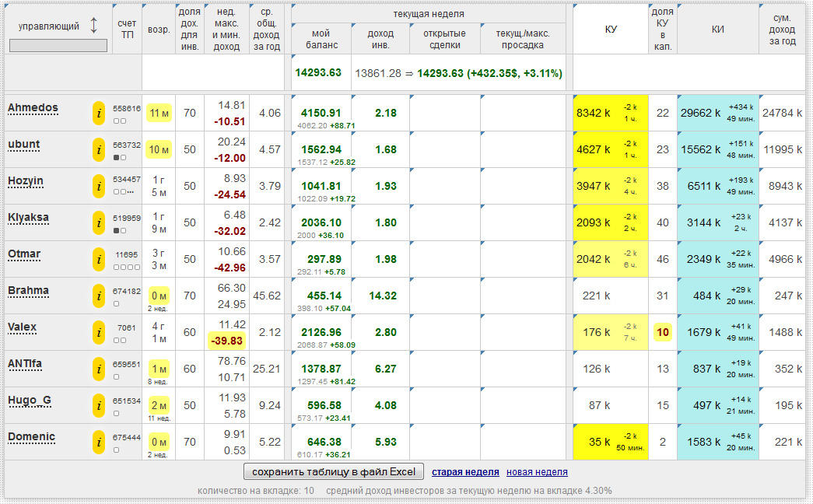This screenshot has height=504, width=813.
Task: Open новая неделя link
Action: (537, 472)
